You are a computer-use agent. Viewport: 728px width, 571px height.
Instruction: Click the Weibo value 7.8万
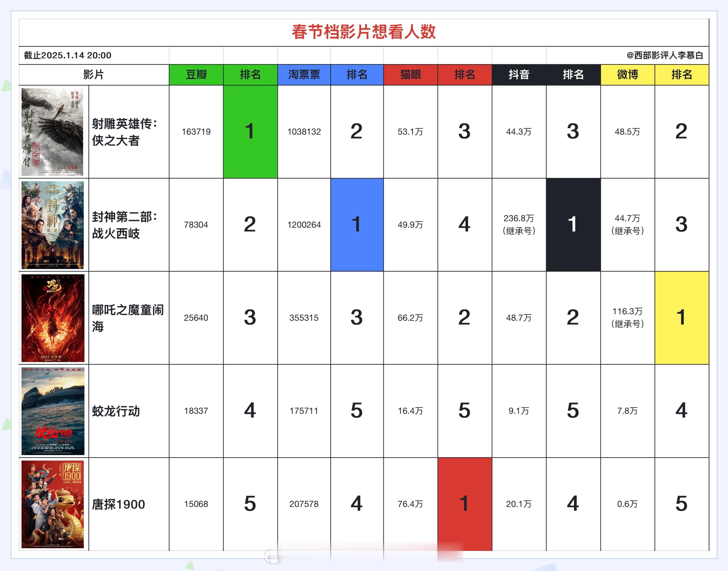(627, 411)
